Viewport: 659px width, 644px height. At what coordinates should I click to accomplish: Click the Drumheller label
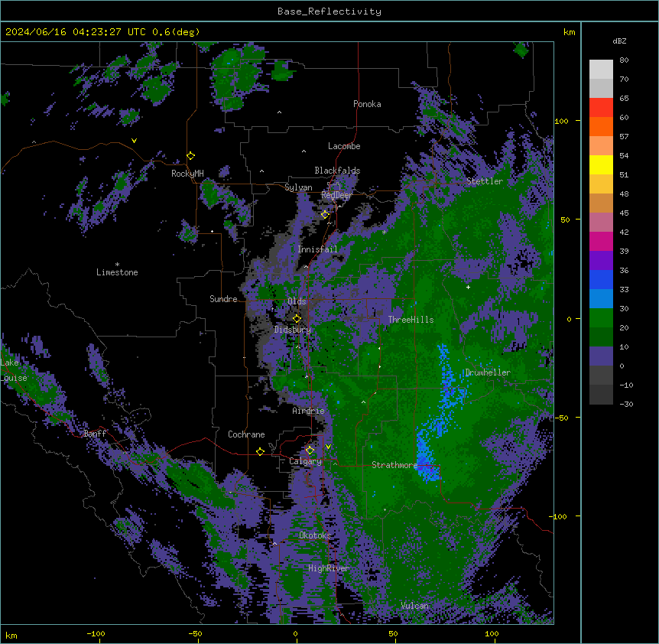[x=488, y=372]
